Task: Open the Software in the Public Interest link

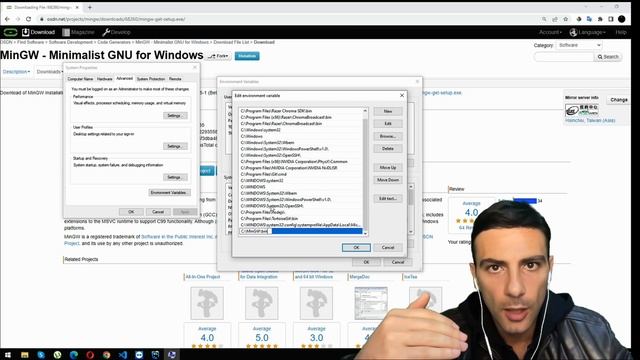Action: tap(177, 237)
